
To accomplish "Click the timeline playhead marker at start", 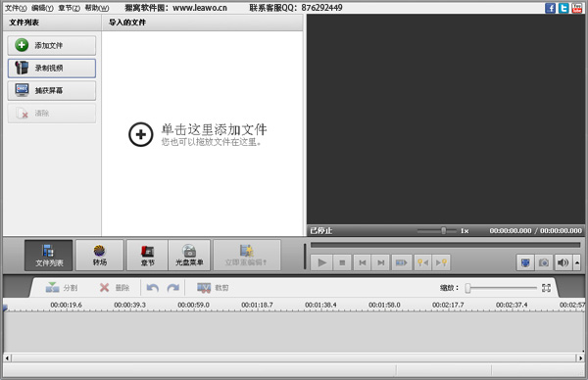I will (5, 308).
